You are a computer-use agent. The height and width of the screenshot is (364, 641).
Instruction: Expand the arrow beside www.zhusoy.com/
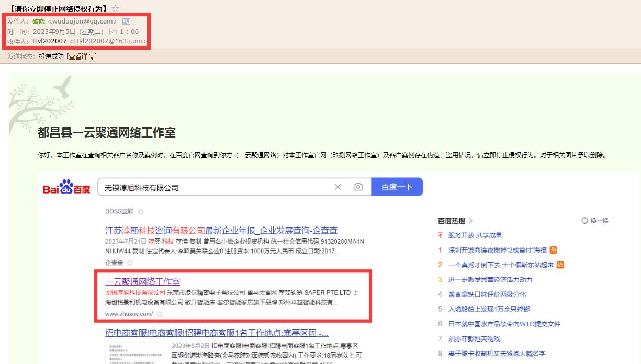click(160, 314)
